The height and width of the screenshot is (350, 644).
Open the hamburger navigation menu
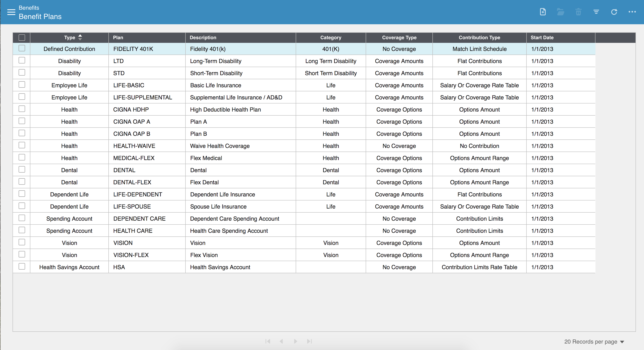coord(11,12)
